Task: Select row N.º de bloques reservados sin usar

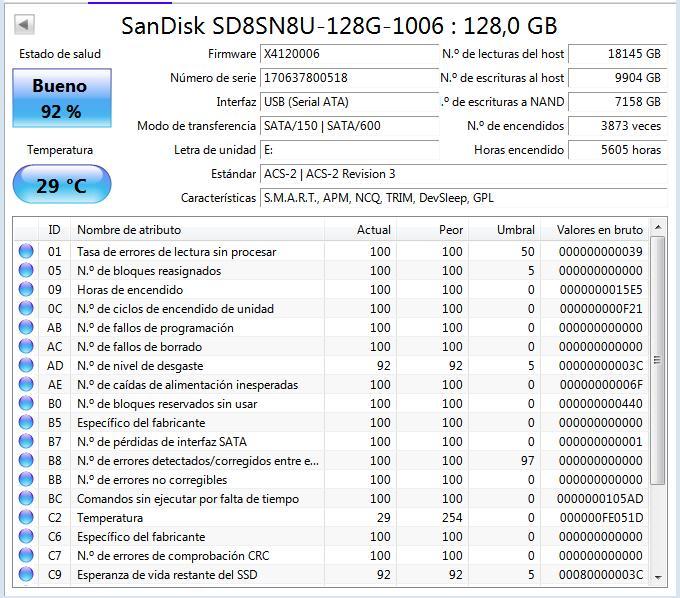Action: click(332, 404)
